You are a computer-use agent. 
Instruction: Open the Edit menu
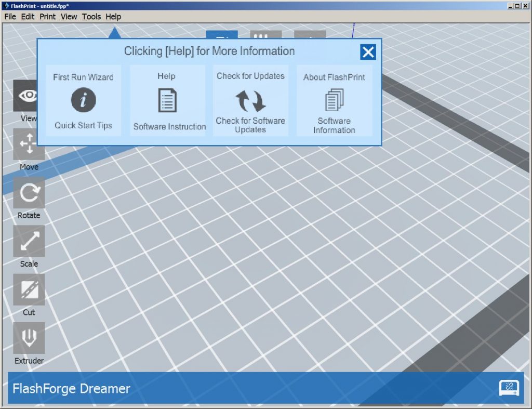coord(28,17)
